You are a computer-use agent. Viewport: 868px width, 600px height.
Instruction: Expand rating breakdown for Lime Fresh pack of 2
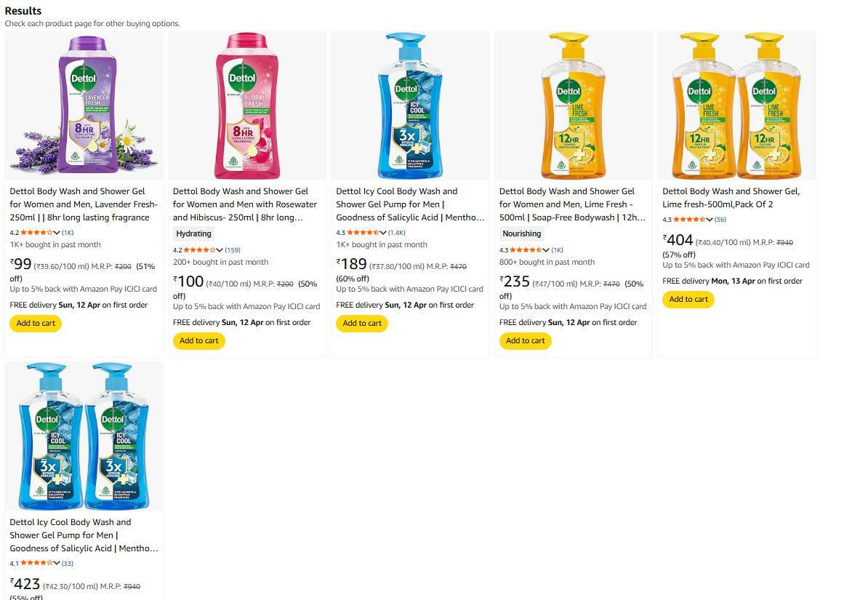pyautogui.click(x=710, y=220)
